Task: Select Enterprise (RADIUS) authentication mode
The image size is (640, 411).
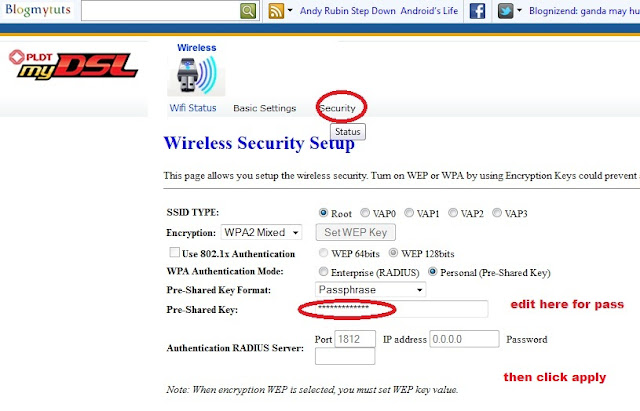Action: click(323, 271)
